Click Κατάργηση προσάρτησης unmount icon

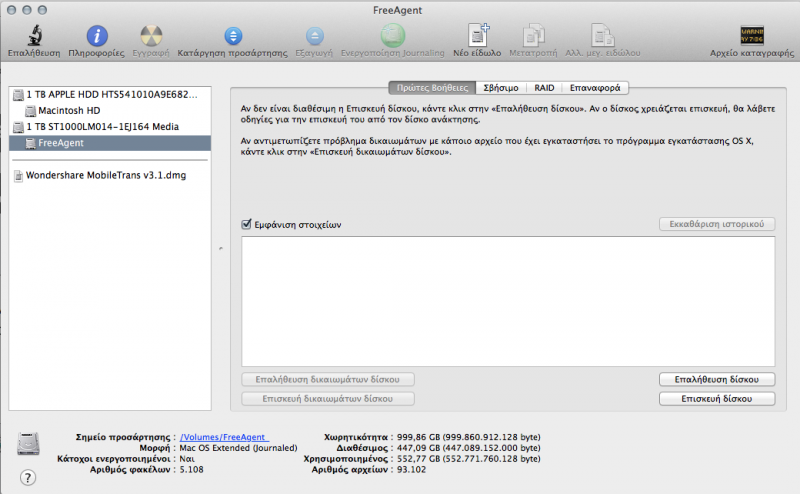(233, 36)
